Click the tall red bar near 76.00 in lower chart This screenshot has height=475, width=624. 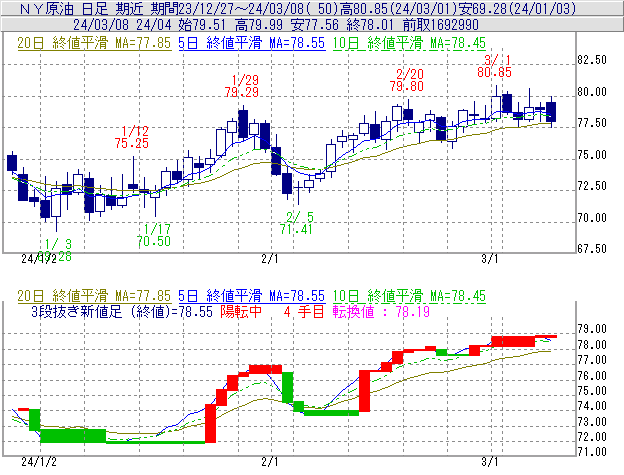(365, 391)
